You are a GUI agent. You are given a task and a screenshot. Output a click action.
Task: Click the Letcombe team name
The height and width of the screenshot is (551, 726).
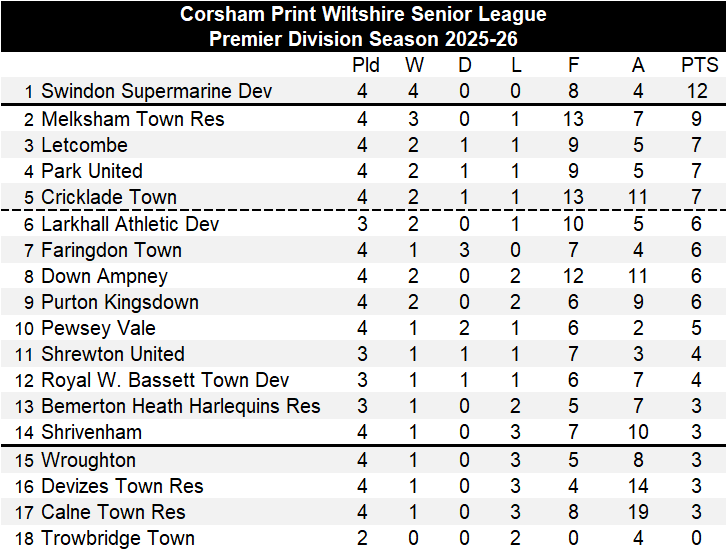tap(84, 145)
